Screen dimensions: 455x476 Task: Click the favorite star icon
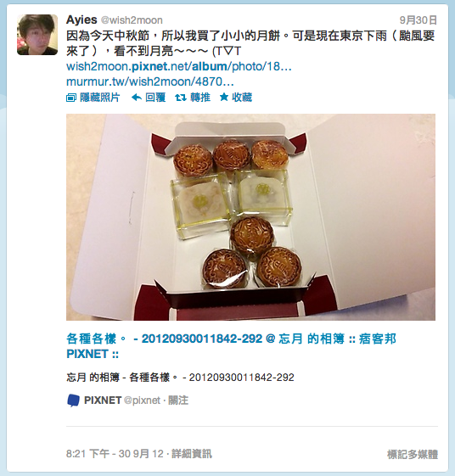click(224, 97)
